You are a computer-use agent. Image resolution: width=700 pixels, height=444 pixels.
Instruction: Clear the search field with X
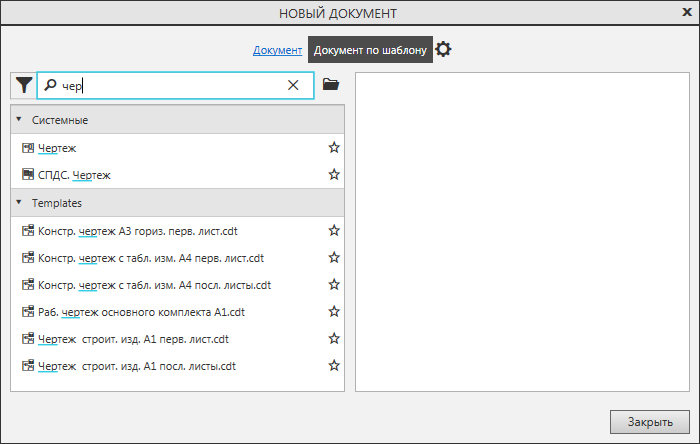click(293, 85)
